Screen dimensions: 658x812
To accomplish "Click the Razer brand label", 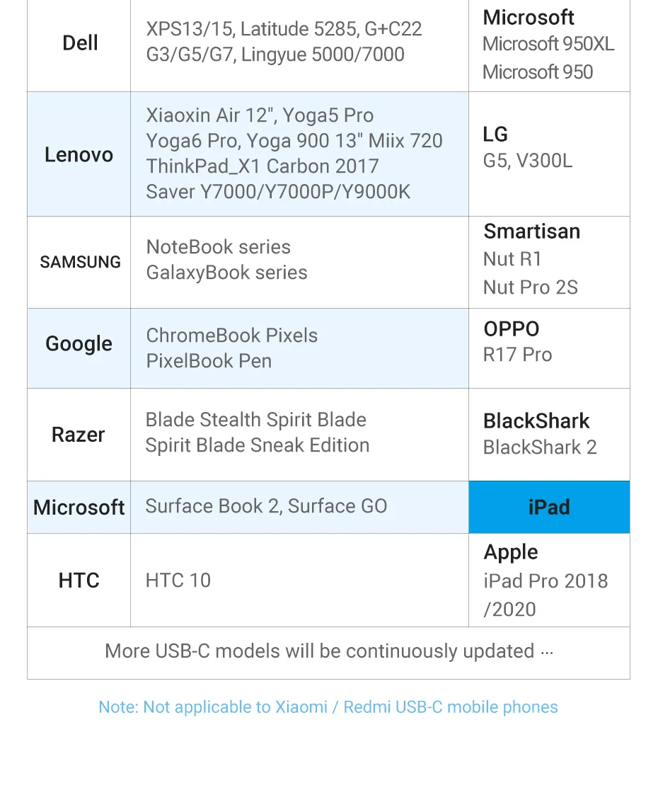I will (79, 435).
